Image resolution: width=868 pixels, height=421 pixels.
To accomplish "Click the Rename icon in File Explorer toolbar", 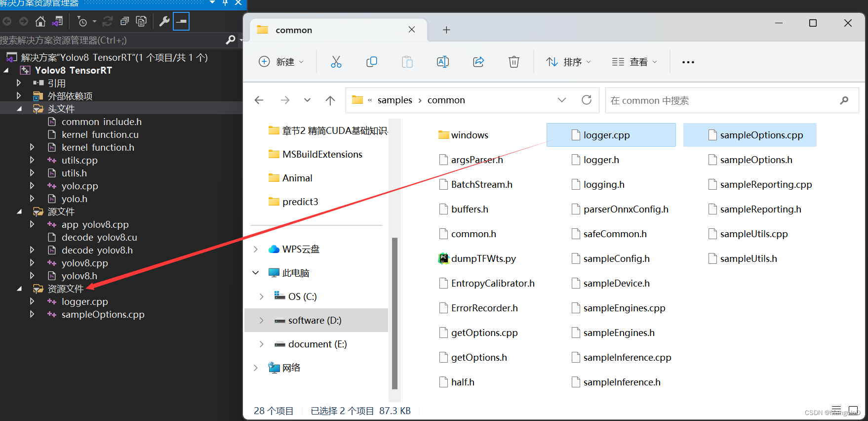I will coord(443,62).
